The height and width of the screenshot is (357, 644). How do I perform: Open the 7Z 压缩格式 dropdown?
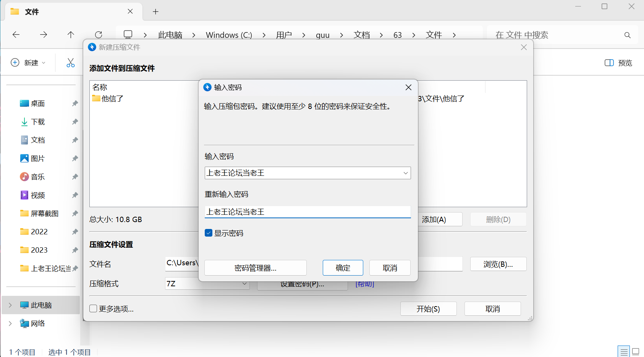(x=207, y=284)
